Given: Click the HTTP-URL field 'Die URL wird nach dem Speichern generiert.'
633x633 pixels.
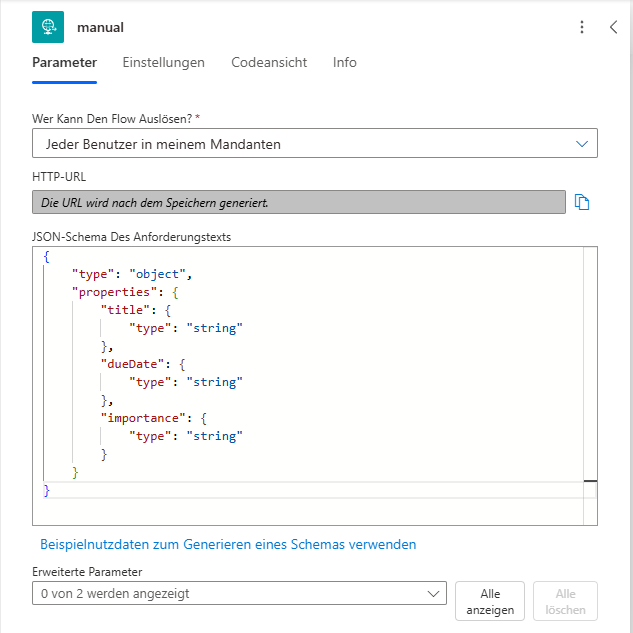Looking at the screenshot, I should tap(299, 202).
